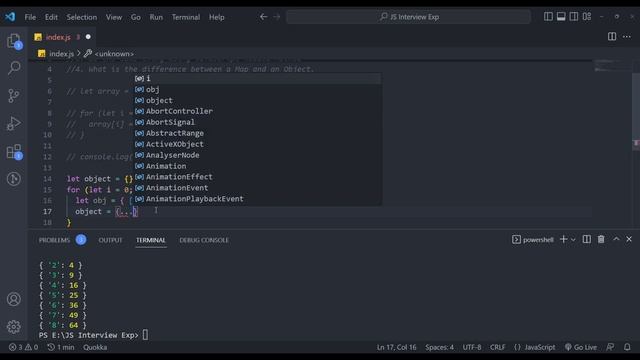Choose suggestion 'obj' from autocomplete
The width and height of the screenshot is (640, 360).
258,89
